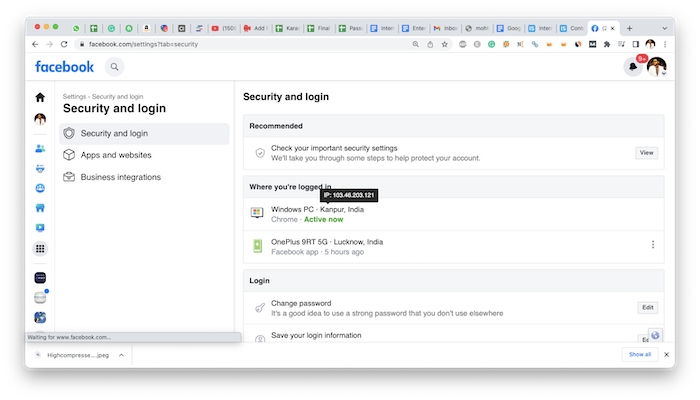This screenshot has width=700, height=400.
Task: Click the facebook logo
Action: click(x=65, y=67)
